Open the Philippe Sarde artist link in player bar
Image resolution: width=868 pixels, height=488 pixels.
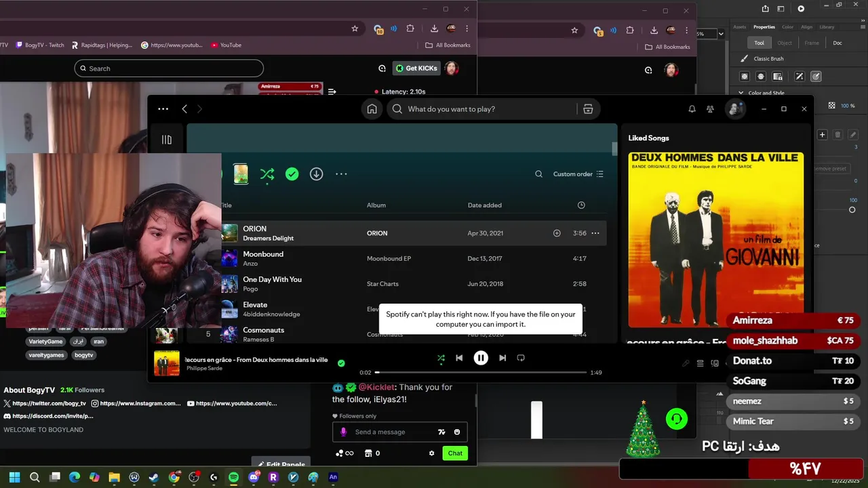pos(204,368)
